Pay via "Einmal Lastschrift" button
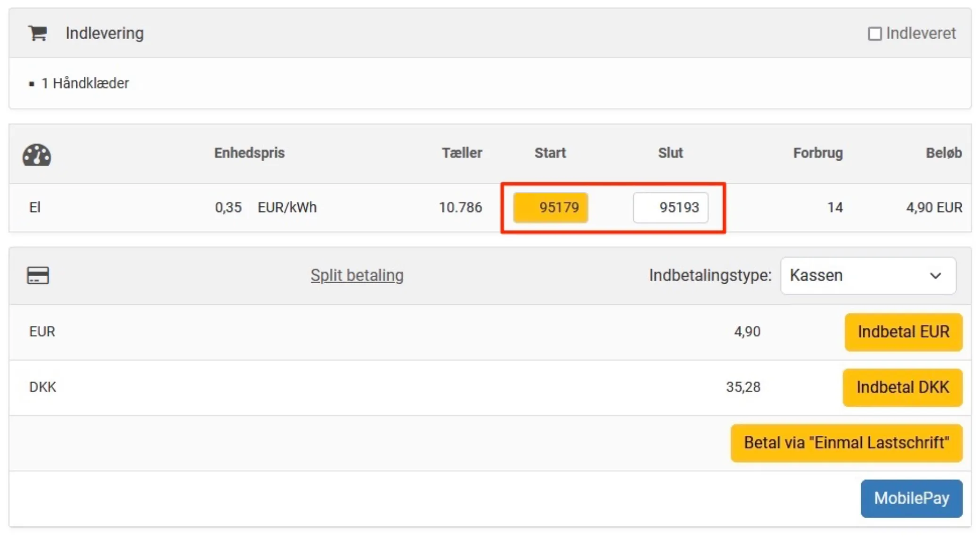Viewport: 980px width, 539px height. 846,443
